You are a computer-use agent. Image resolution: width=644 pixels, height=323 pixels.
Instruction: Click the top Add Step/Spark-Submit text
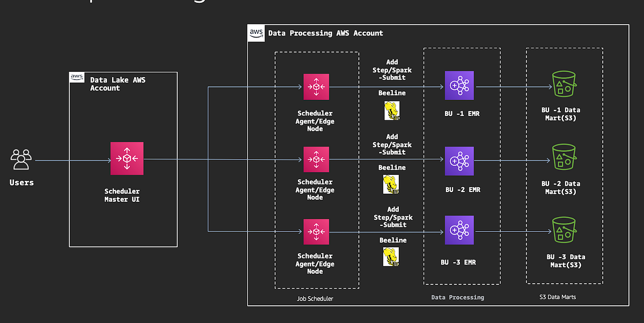pyautogui.click(x=392, y=70)
